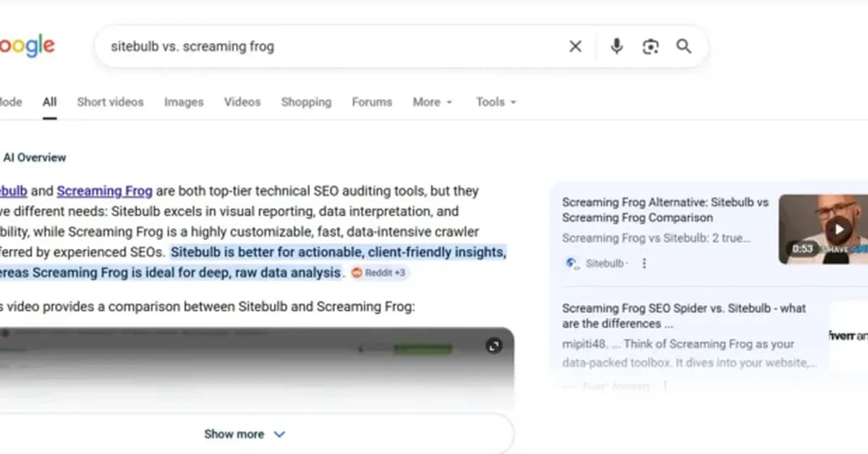Click the Sitebulb favicon under the video result
Image resolution: width=868 pixels, height=454 pixels.
[571, 263]
